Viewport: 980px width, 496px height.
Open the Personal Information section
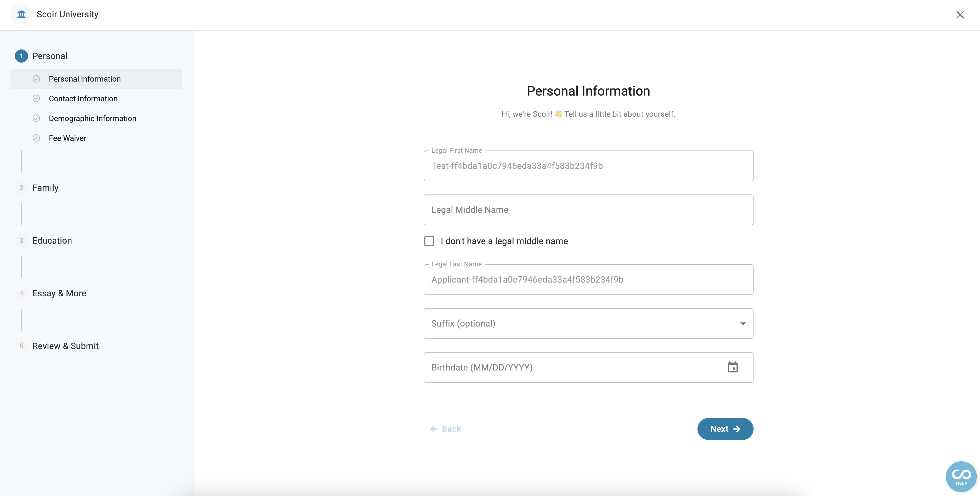[96, 79]
